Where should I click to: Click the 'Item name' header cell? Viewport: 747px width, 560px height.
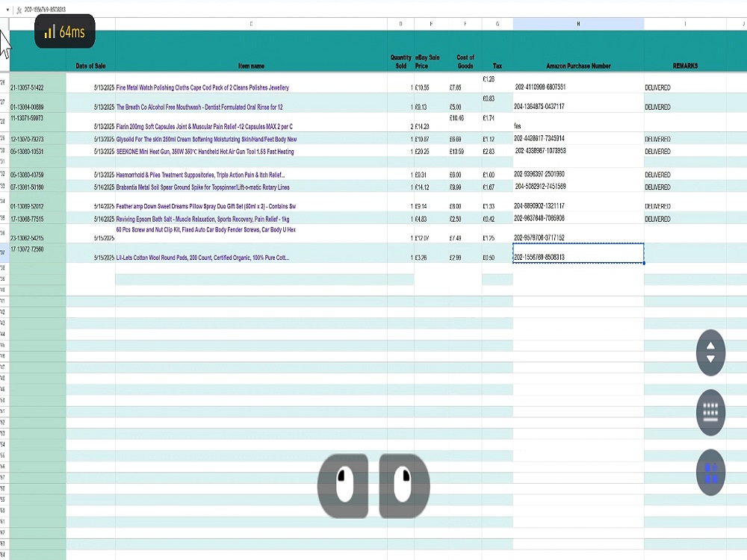point(251,52)
